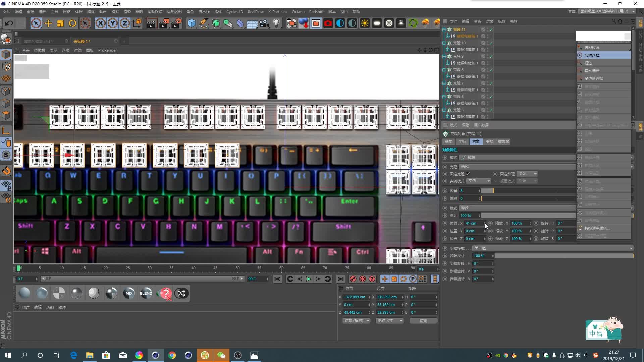Toggle the 固定克隆 checkbox
Screen dimensions: 644x362
(x=468, y=174)
